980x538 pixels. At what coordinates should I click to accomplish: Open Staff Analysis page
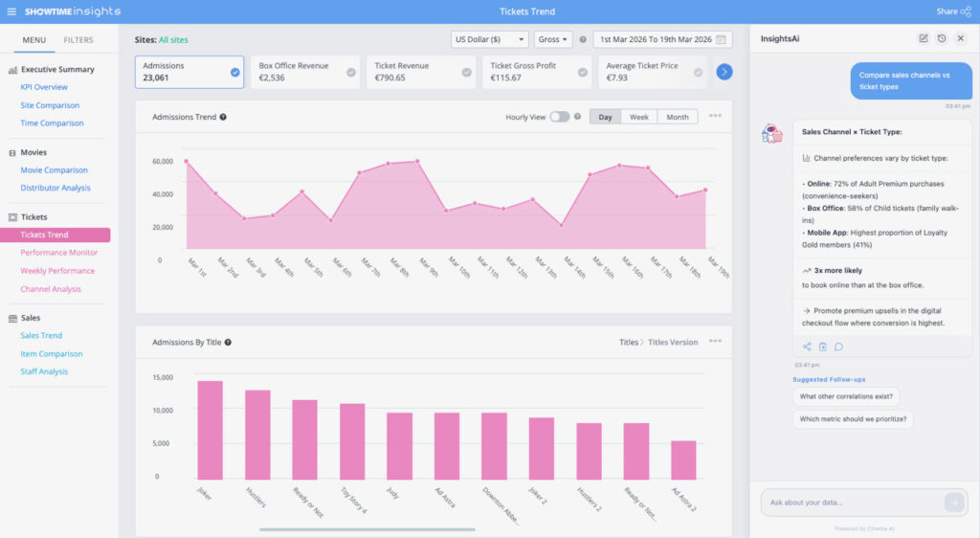pyautogui.click(x=44, y=371)
